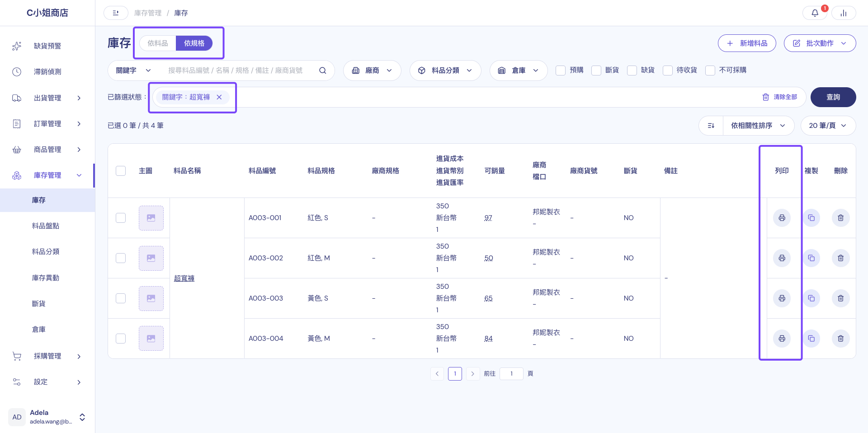Expand 採購管理 in the sidebar

coord(47,356)
